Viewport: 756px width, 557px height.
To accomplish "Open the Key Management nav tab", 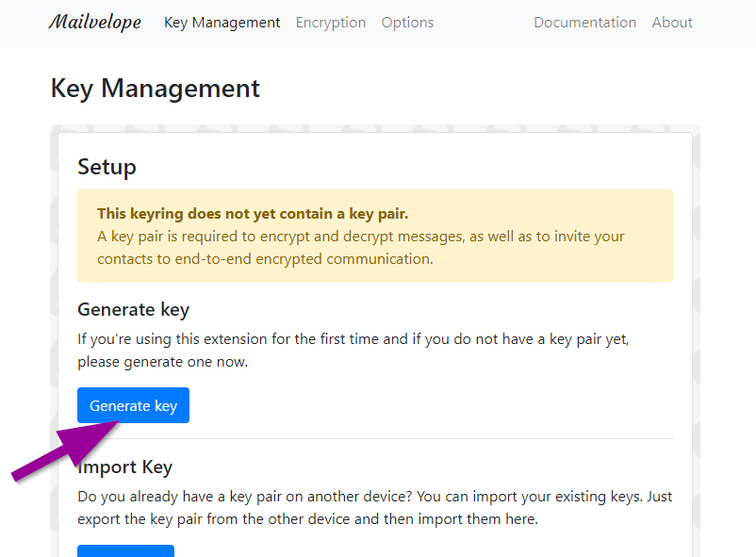I will [222, 22].
